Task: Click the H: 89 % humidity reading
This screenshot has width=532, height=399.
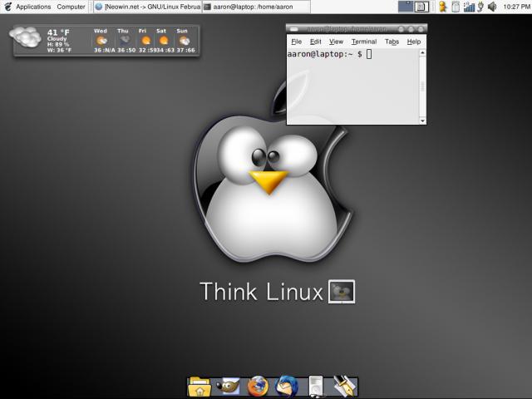Action: [x=58, y=44]
